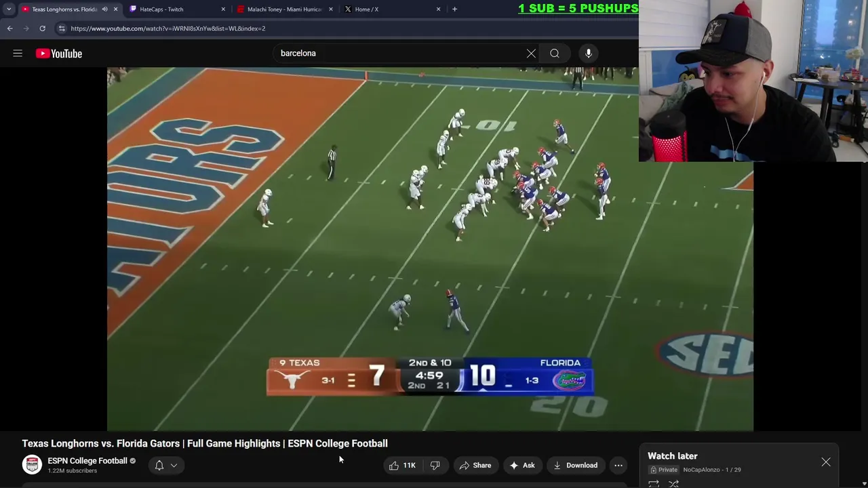Click the browser address bar URL

[168, 28]
